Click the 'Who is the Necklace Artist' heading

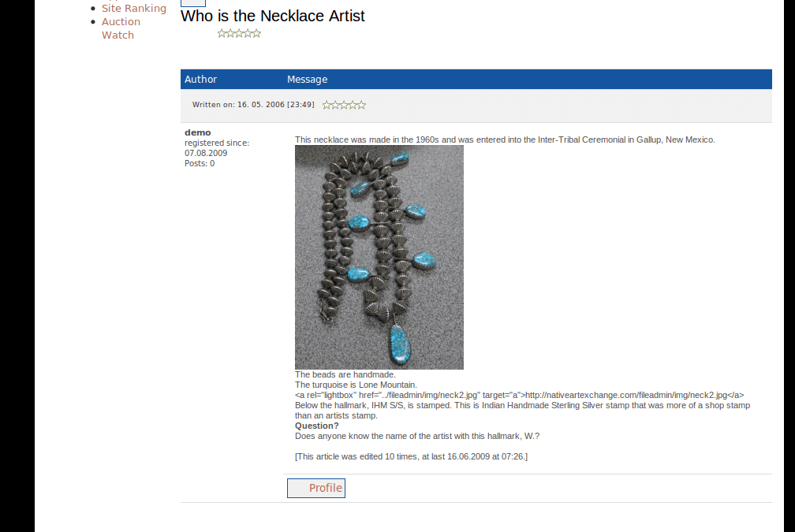[273, 16]
